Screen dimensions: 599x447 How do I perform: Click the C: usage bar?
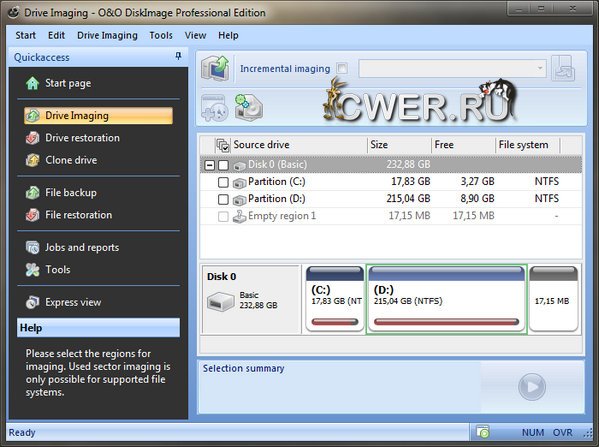point(335,322)
